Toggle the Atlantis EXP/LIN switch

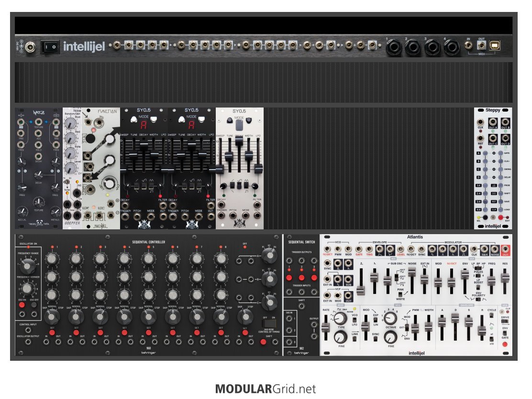click(x=376, y=320)
